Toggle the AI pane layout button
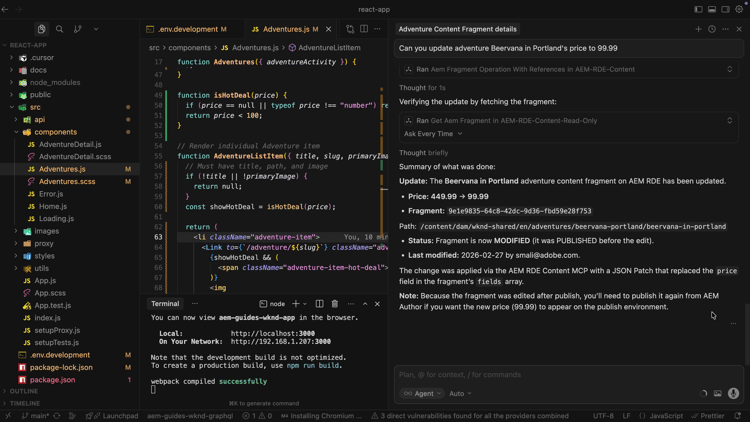 click(x=726, y=10)
